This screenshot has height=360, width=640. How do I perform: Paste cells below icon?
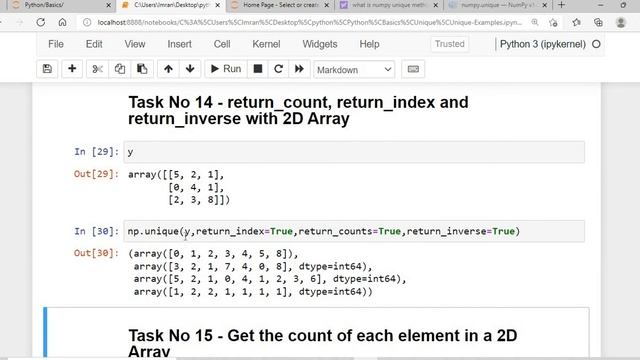click(x=142, y=69)
